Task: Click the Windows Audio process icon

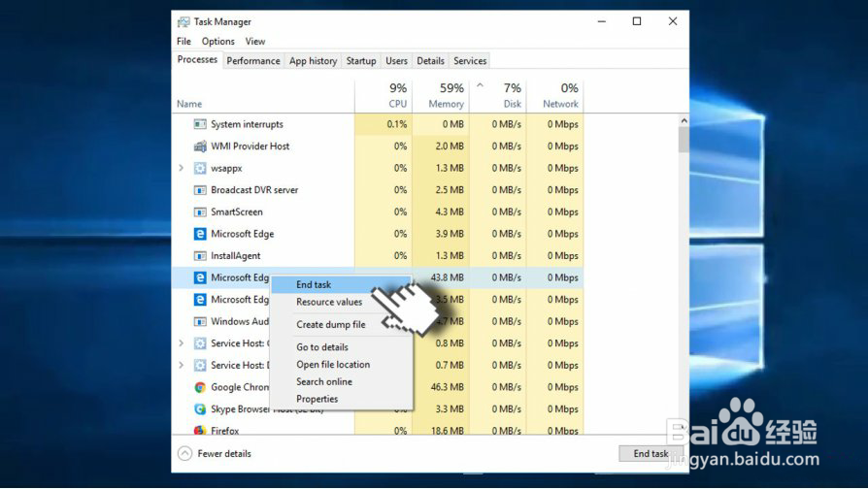Action: [x=200, y=321]
